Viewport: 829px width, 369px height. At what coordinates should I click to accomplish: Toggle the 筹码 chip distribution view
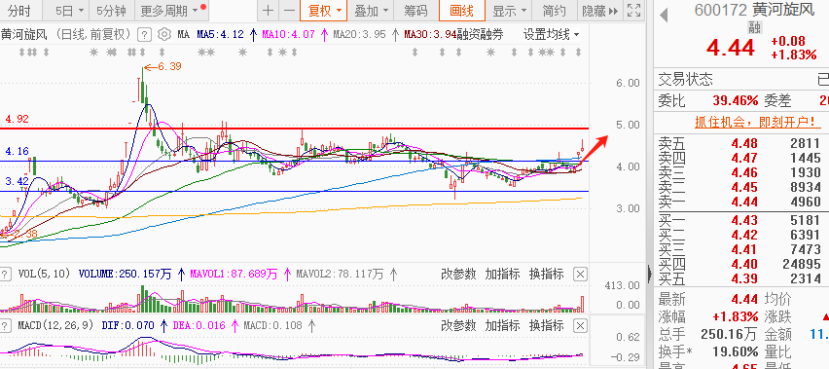coord(416,11)
